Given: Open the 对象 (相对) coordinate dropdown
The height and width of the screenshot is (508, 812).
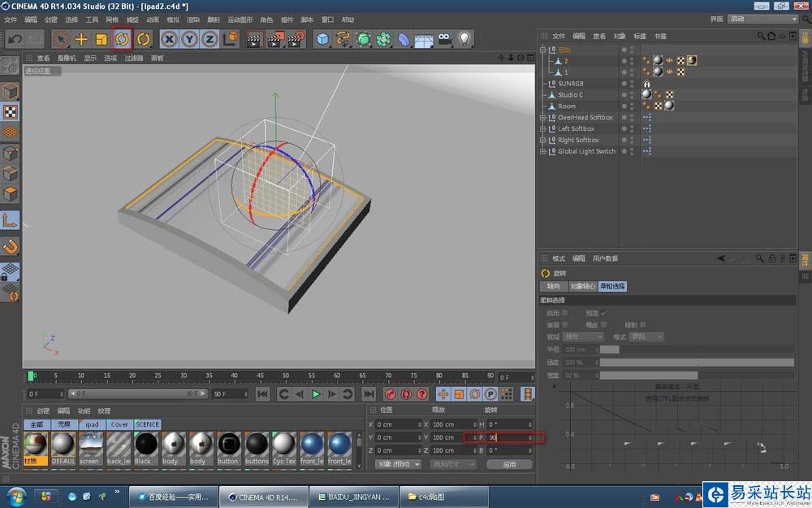Looking at the screenshot, I should point(398,464).
